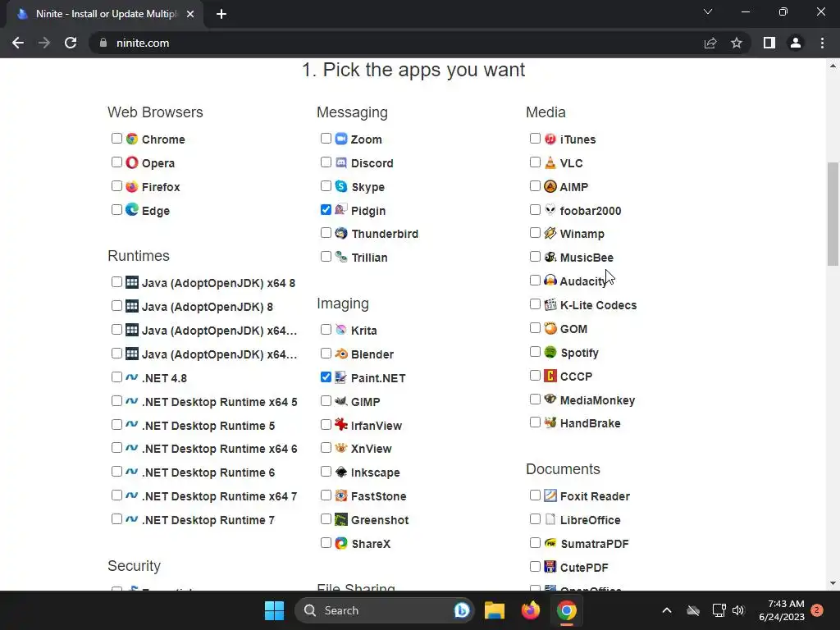
Task: Click the Firefox icon in Web Browsers list
Action: point(132,186)
